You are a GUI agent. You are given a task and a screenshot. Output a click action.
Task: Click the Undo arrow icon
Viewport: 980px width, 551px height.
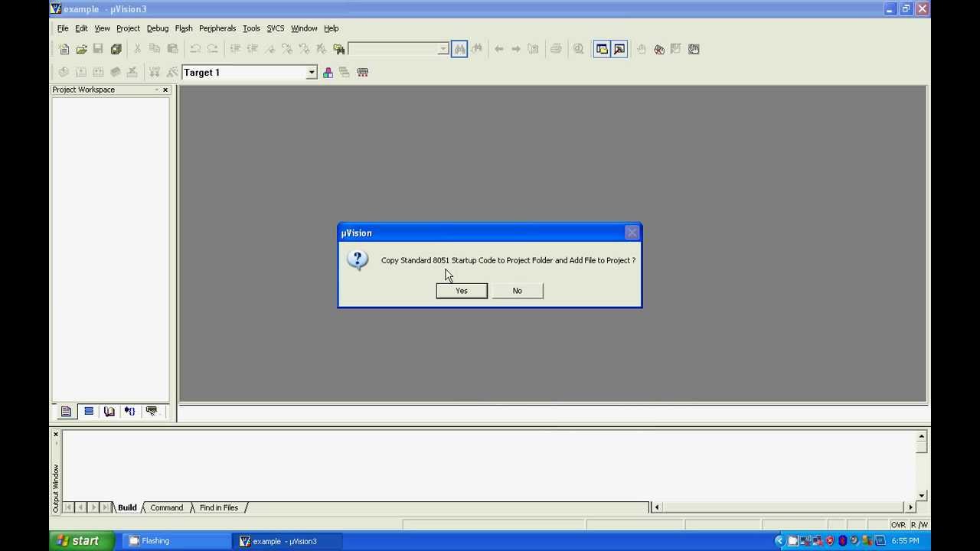coord(195,49)
